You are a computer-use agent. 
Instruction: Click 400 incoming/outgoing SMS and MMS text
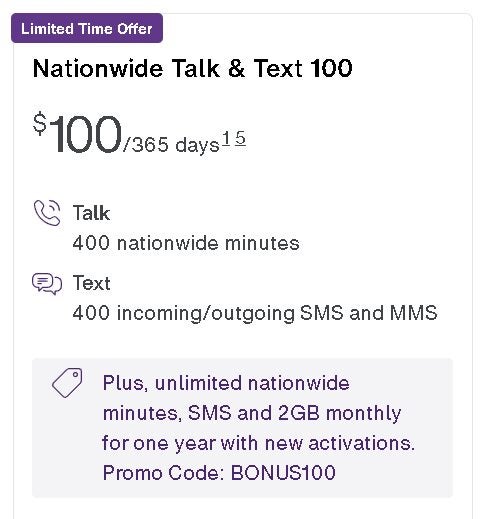coord(255,313)
